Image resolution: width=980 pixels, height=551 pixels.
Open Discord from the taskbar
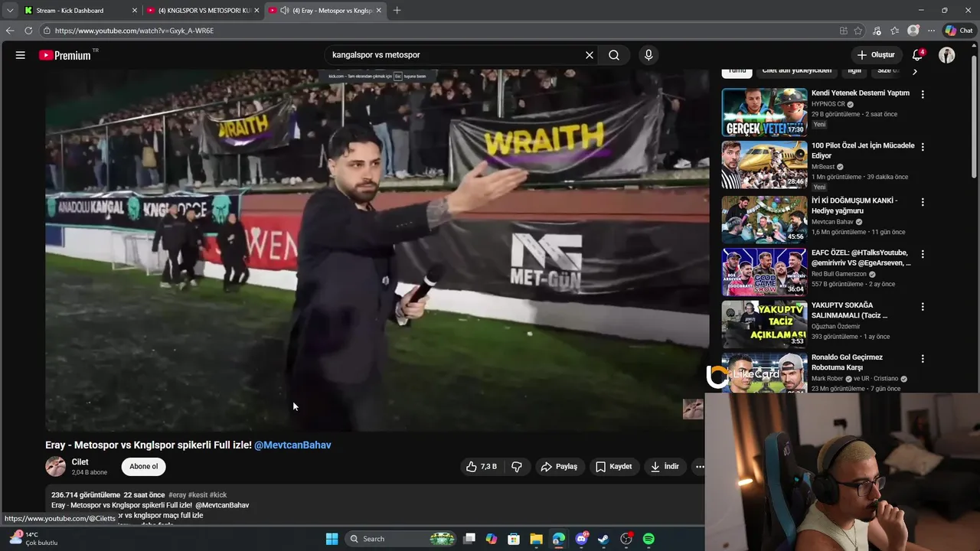pyautogui.click(x=581, y=539)
